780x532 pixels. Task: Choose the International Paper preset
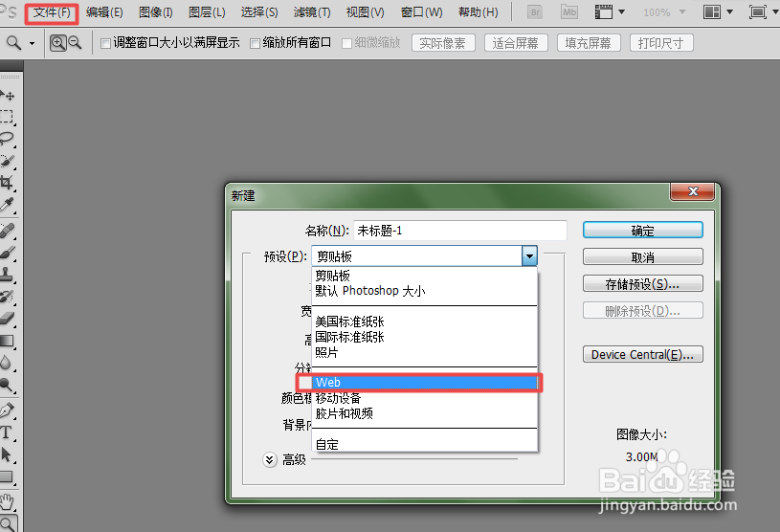click(425, 337)
